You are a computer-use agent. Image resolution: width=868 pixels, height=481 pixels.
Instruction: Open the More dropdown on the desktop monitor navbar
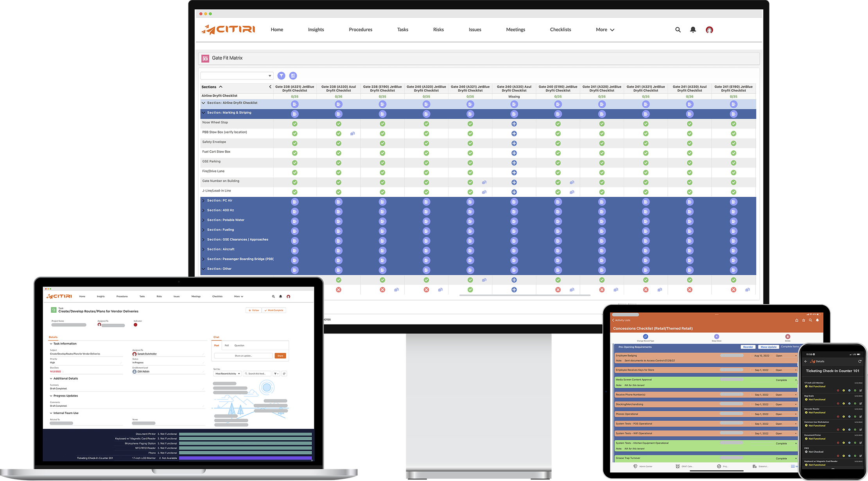605,30
